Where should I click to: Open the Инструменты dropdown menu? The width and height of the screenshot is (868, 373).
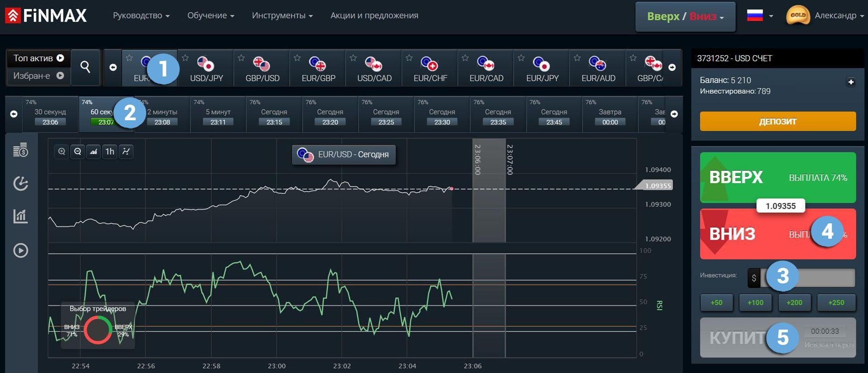pos(282,15)
